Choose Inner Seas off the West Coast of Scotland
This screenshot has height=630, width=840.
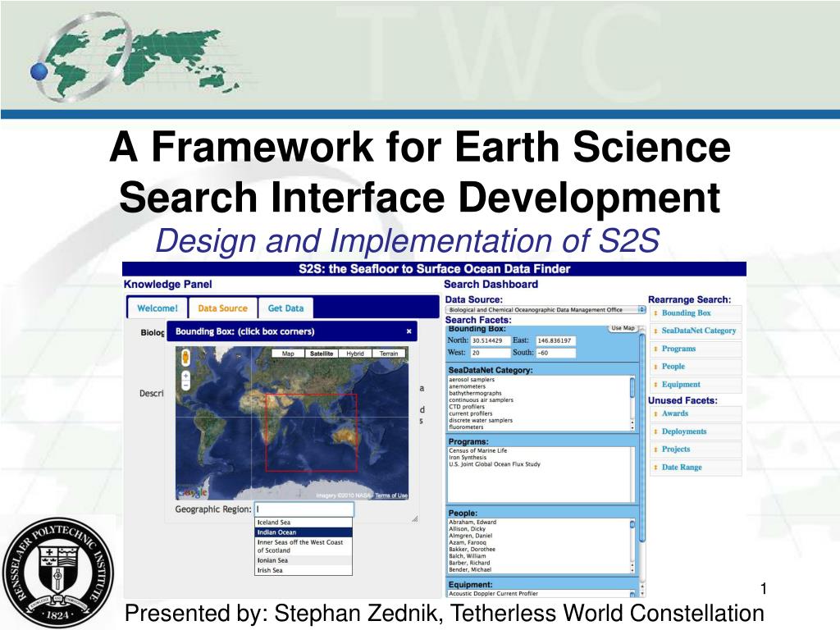(x=304, y=546)
